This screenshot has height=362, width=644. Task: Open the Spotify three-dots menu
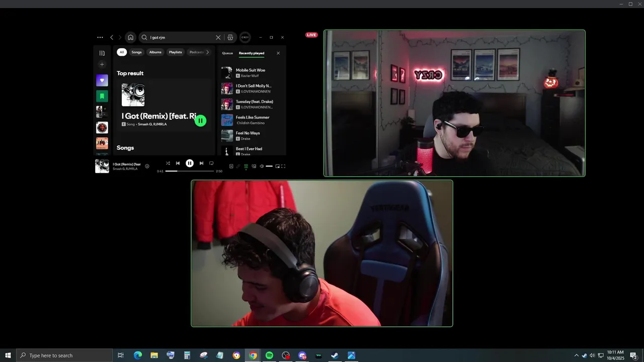(x=100, y=37)
